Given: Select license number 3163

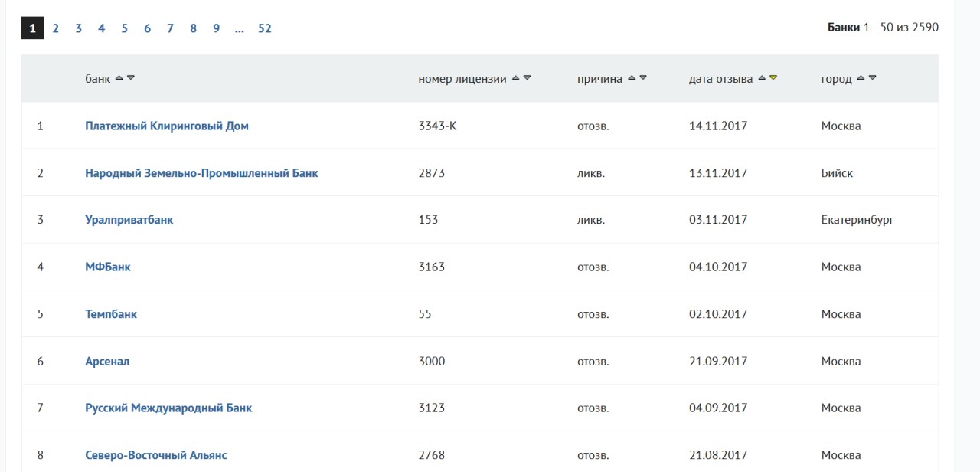Looking at the screenshot, I should (432, 267).
